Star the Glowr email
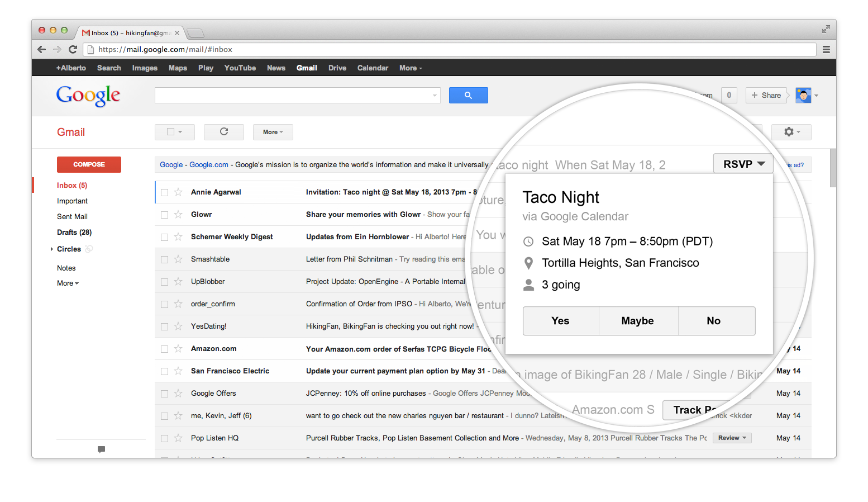Image resolution: width=868 pixels, height=502 pixels. click(178, 215)
